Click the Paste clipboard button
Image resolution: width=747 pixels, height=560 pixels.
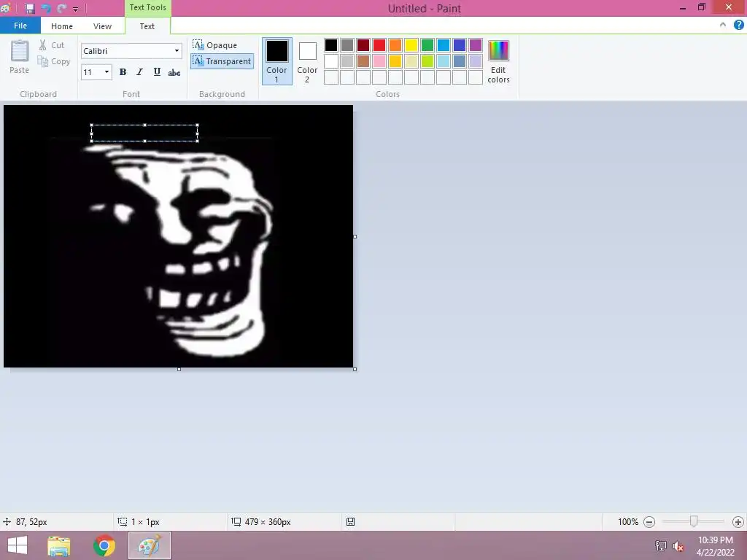20,57
